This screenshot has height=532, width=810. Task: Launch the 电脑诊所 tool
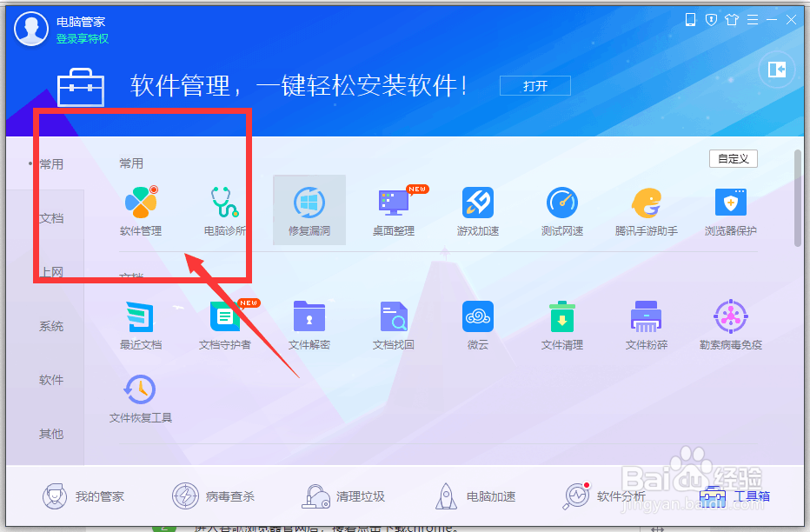(225, 210)
